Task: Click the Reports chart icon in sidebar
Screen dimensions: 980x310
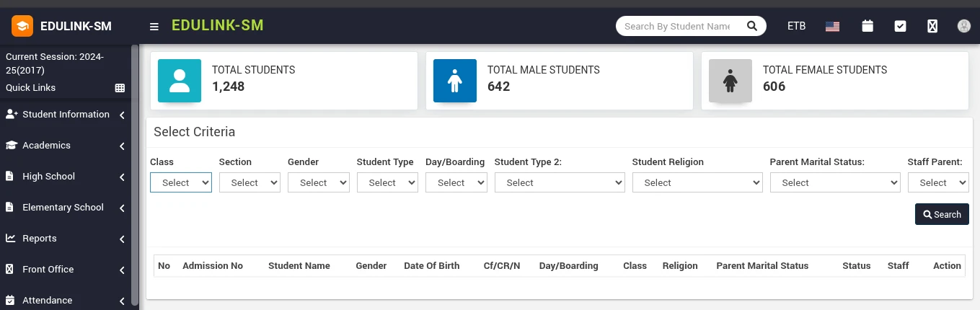Action: point(11,238)
